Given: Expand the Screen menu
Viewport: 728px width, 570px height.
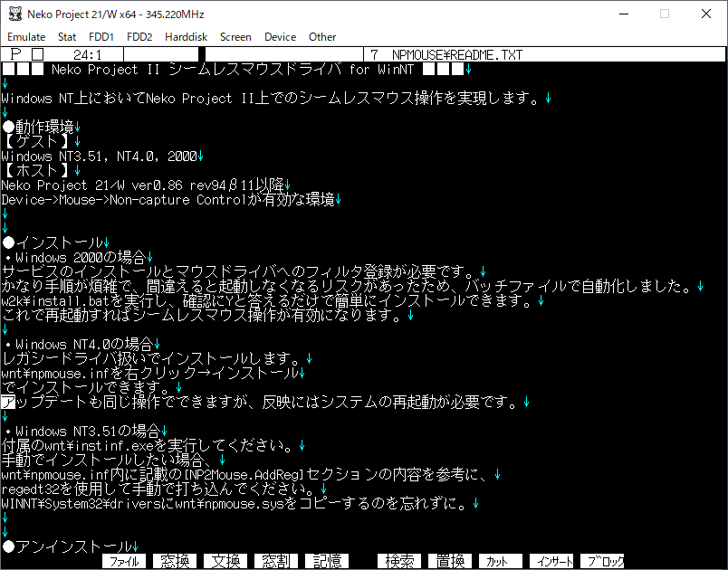Looking at the screenshot, I should tap(235, 37).
